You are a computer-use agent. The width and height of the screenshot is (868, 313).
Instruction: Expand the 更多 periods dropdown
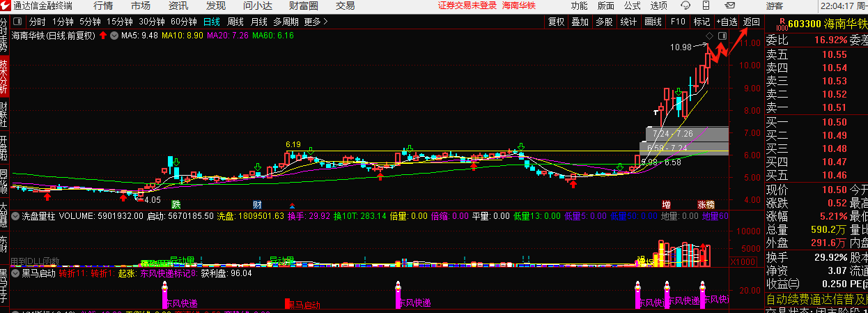(315, 22)
